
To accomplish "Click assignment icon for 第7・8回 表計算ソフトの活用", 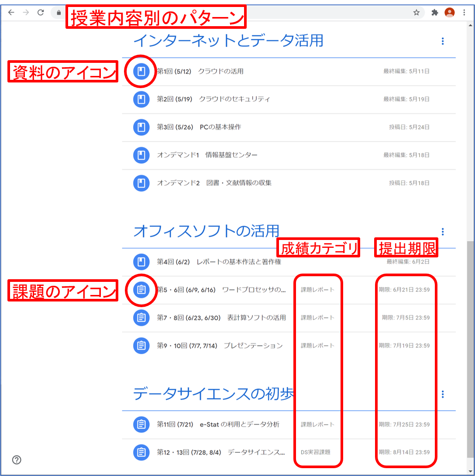I will 141,318.
